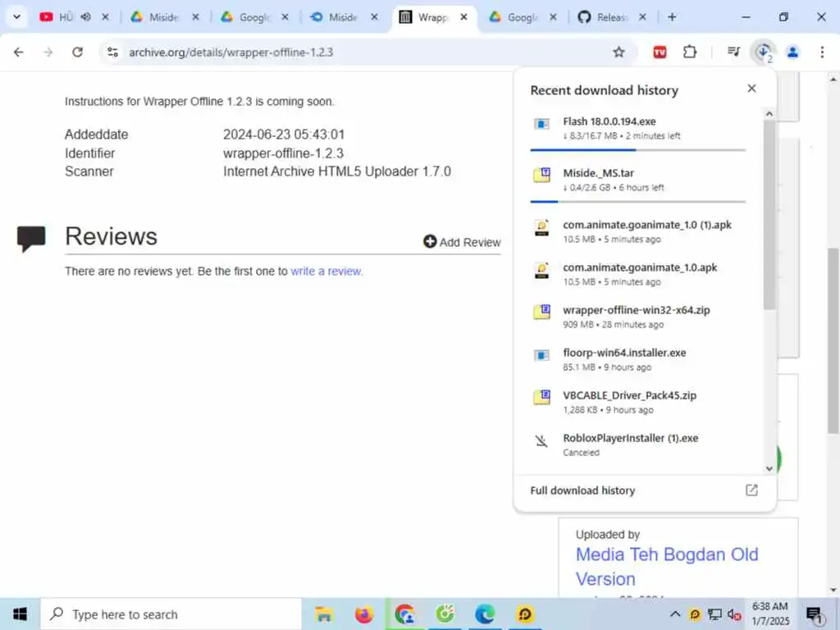Switch to the first Miside Google Drive tab
840x630 pixels.
tap(164, 17)
